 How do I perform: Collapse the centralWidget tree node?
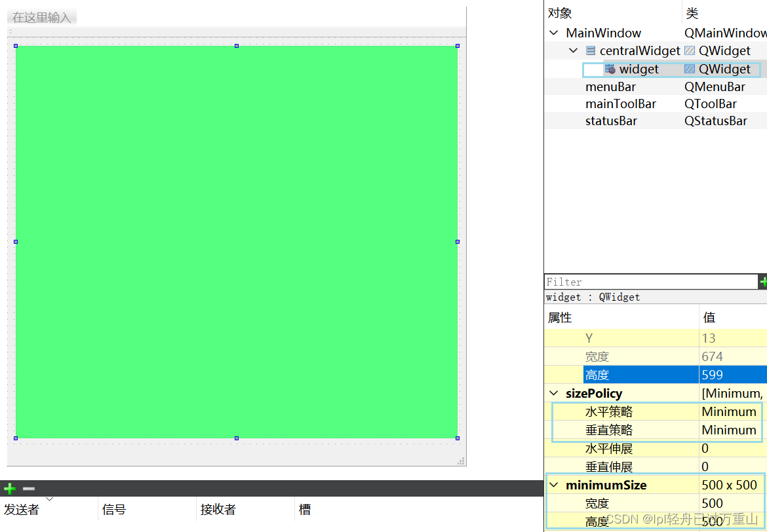[573, 50]
